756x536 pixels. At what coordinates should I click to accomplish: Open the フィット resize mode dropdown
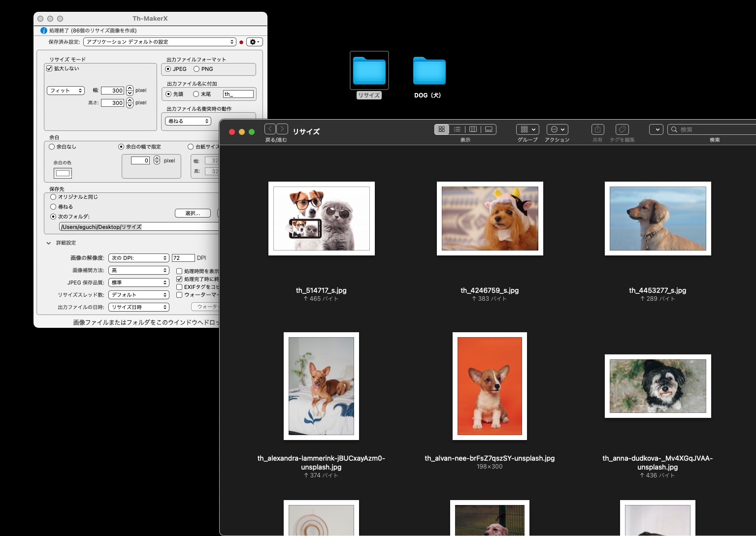66,91
